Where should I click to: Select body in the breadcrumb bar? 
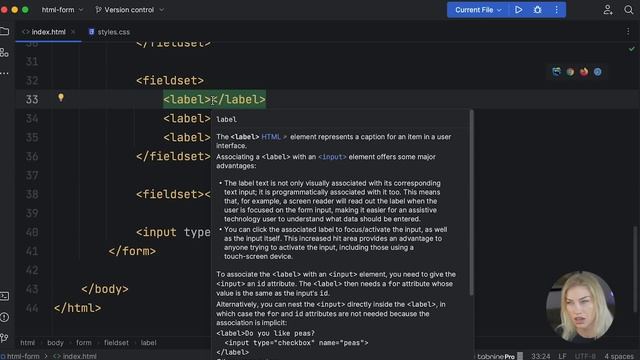[x=56, y=343]
